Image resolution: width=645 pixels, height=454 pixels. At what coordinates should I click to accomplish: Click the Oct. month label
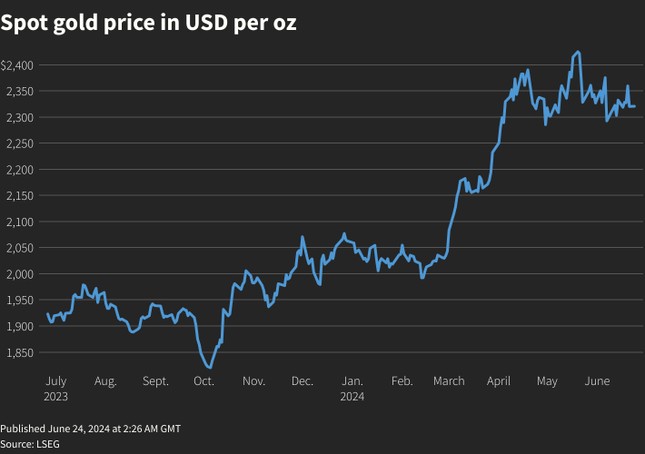(204, 381)
